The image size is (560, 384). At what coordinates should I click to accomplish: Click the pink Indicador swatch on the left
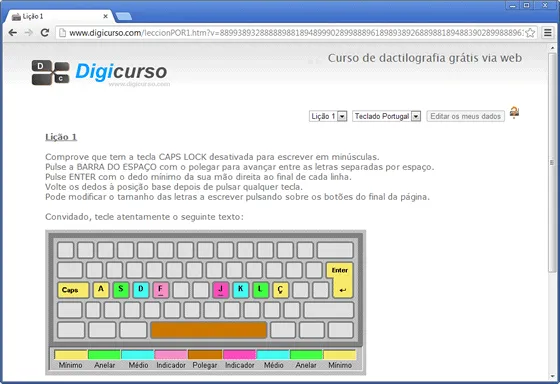click(171, 355)
